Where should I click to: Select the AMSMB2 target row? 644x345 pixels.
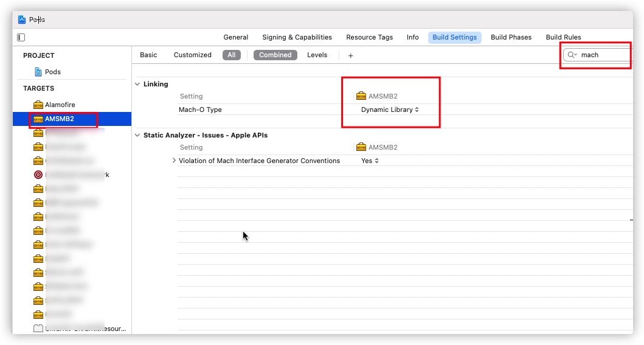point(72,119)
